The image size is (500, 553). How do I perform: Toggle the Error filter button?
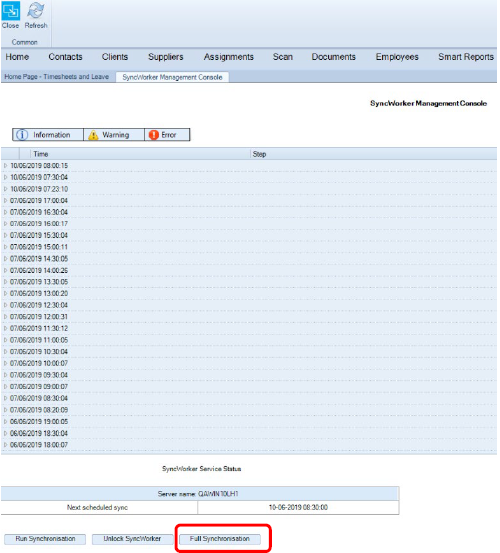point(167,135)
